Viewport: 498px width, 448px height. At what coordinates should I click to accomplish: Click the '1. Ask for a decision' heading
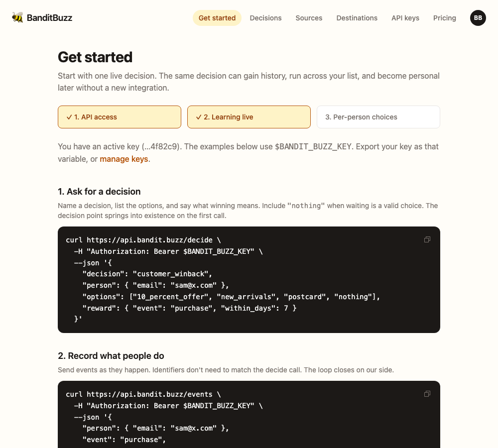tap(99, 192)
